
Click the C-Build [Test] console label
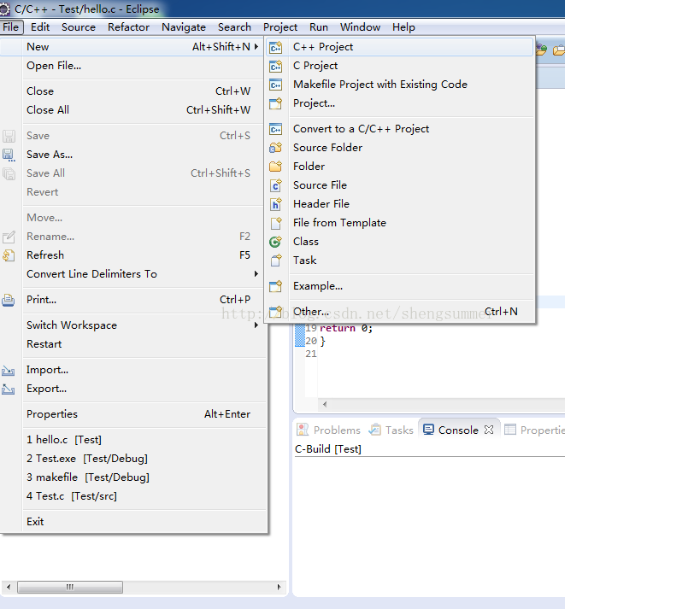pos(328,448)
